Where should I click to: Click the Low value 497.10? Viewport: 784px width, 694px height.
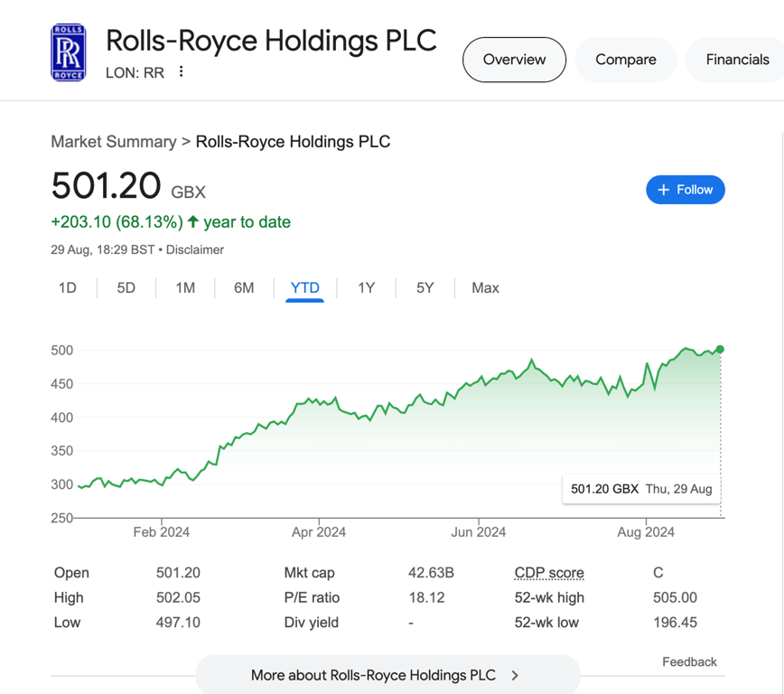pos(178,623)
